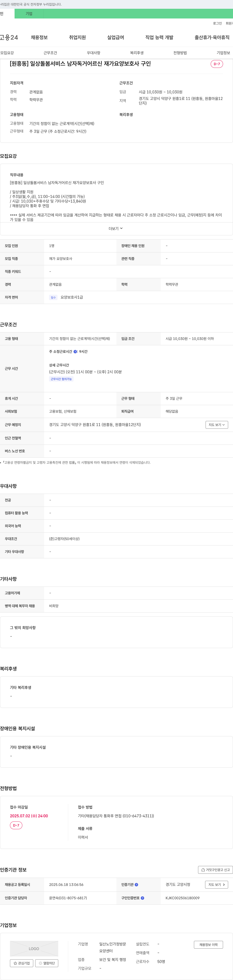Click the D-7 badge under 접수 마감일
Screen dimensions: 233x980
pyautogui.click(x=16, y=825)
